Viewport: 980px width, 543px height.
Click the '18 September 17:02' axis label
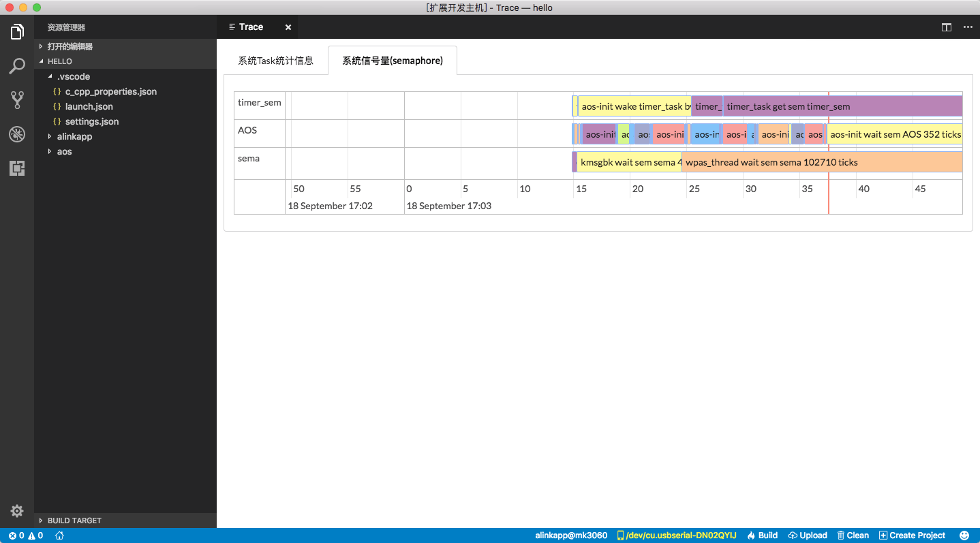point(331,206)
